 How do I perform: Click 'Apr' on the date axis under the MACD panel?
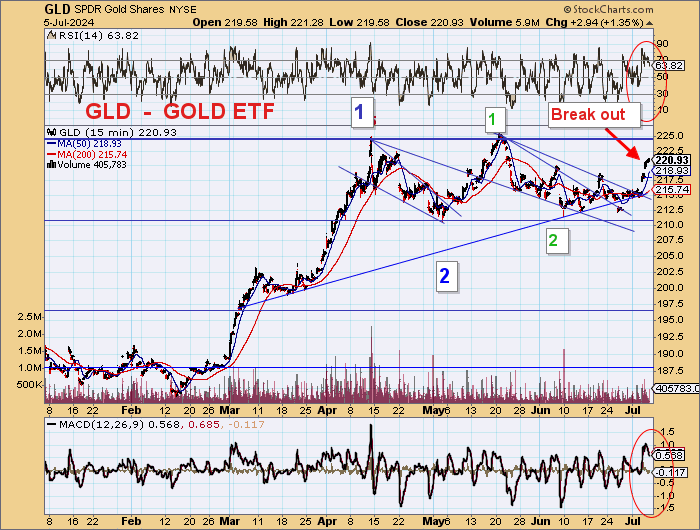(x=327, y=521)
